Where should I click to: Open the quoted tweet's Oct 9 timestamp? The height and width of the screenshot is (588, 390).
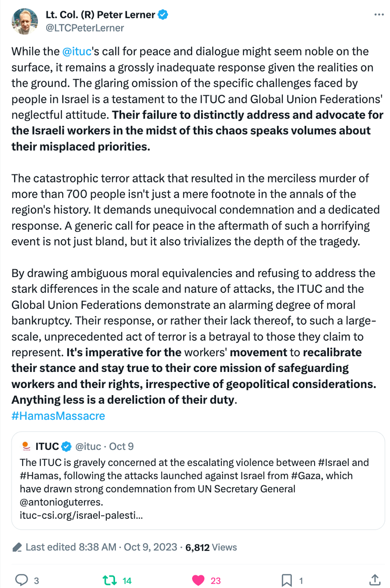(121, 446)
